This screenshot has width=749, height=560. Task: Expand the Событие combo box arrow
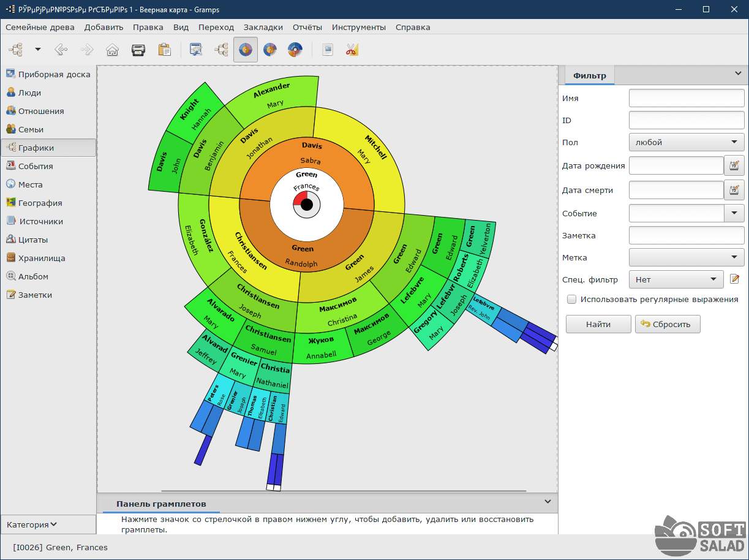734,213
